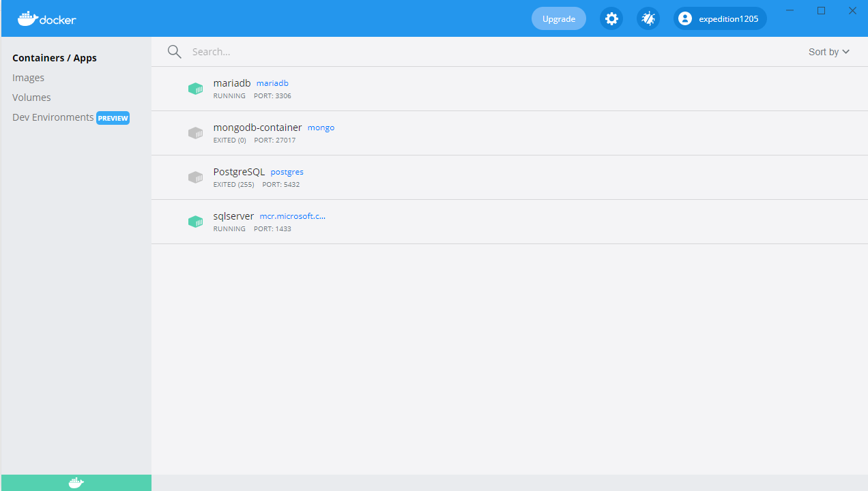Select Containers / Apps in sidebar
This screenshot has width=868, height=491.
click(x=55, y=58)
